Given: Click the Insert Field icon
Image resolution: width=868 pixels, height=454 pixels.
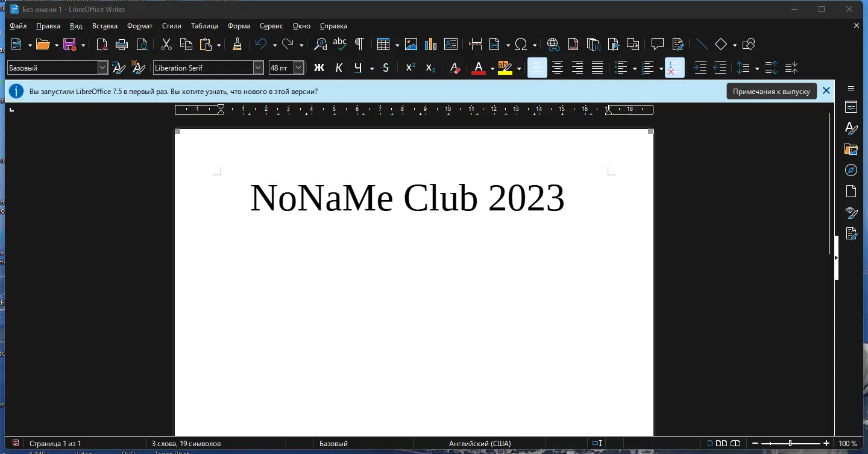Looking at the screenshot, I should pos(495,44).
